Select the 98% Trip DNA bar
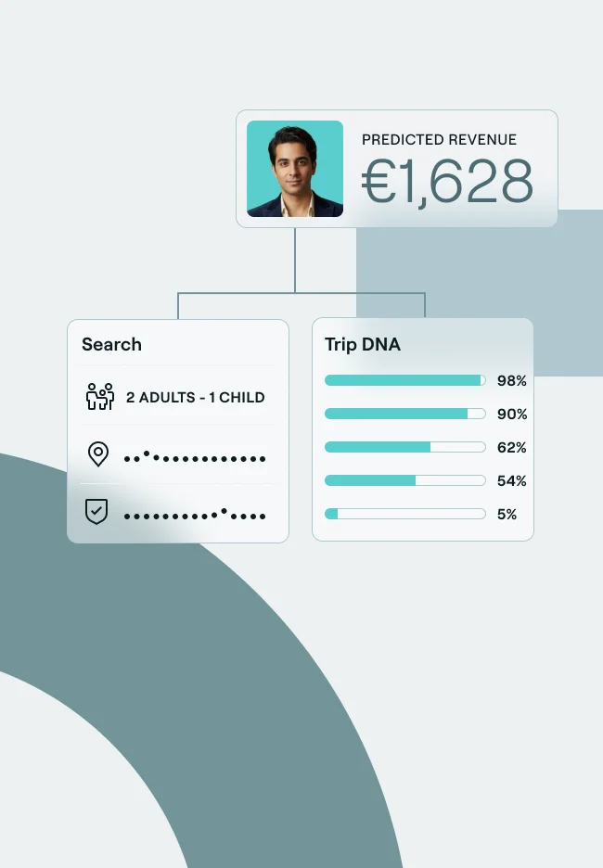The height and width of the screenshot is (868, 603). tap(405, 380)
